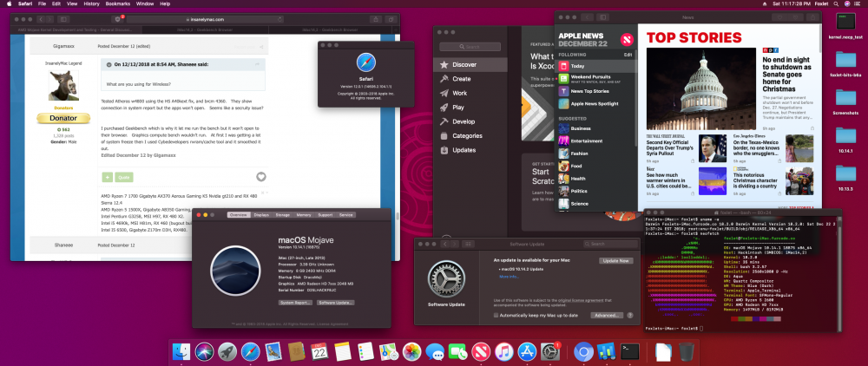This screenshot has height=366, width=868.
Task: Select Create in App Store sidebar
Action: pyautogui.click(x=470, y=79)
